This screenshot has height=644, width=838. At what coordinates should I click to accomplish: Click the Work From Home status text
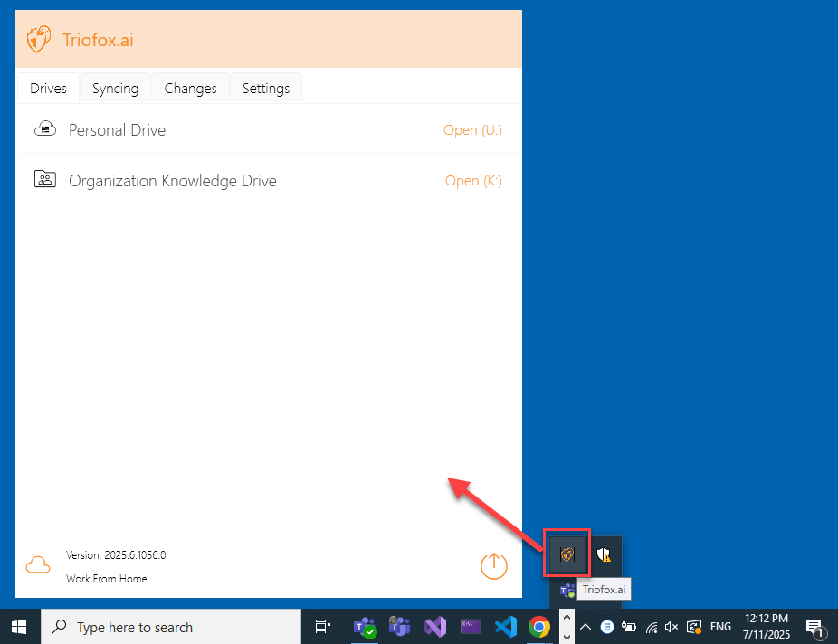(107, 579)
